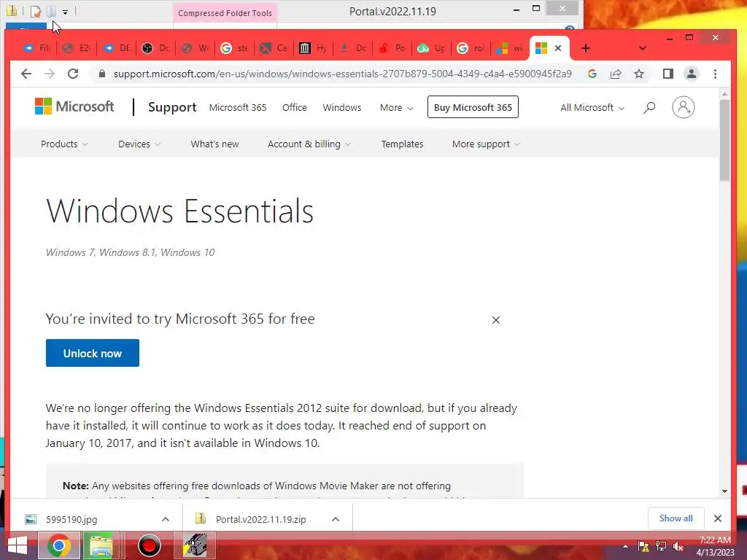Open a new tab with the plus button

pyautogui.click(x=586, y=48)
